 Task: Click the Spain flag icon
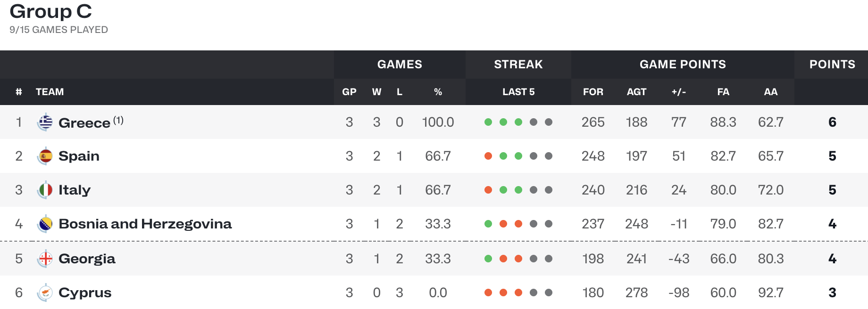click(45, 156)
